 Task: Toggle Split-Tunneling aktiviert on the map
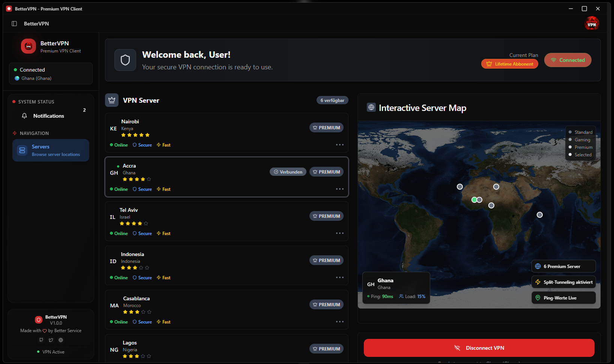[x=563, y=282]
